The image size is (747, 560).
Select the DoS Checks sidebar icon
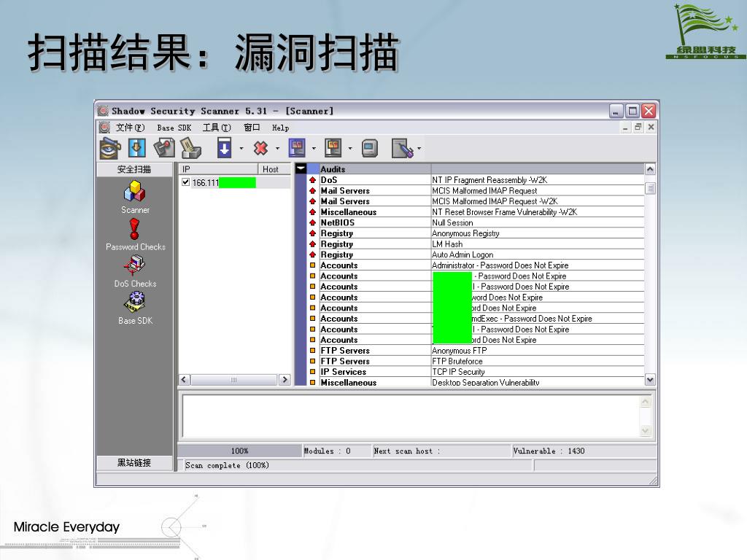tap(135, 265)
